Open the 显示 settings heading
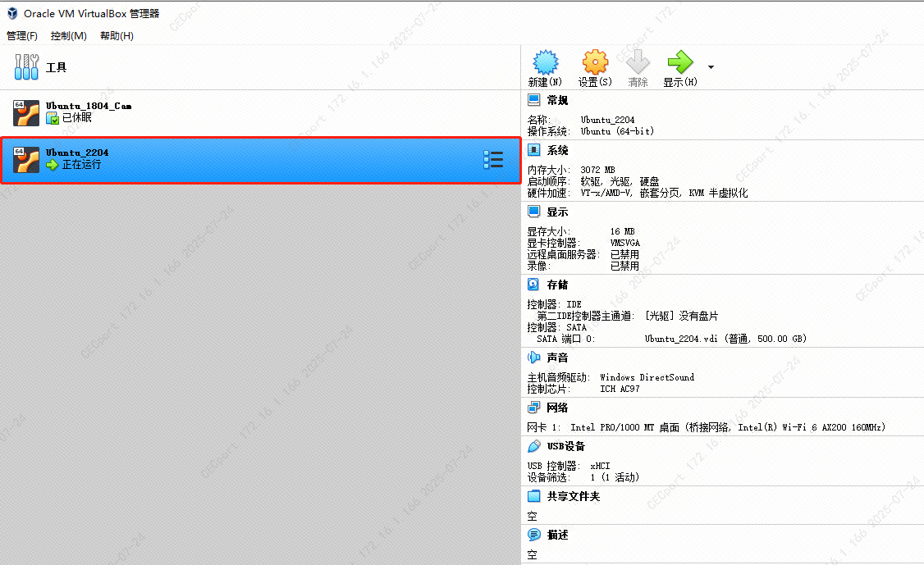Image resolution: width=924 pixels, height=565 pixels. [557, 212]
